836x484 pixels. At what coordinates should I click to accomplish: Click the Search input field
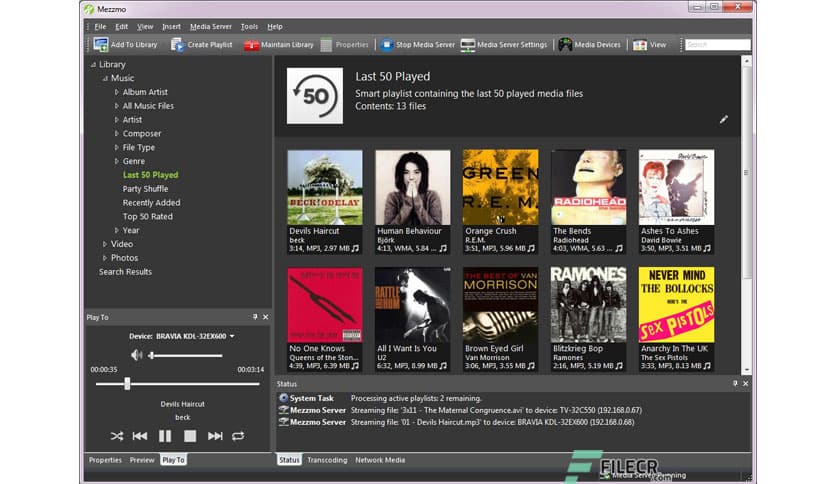pyautogui.click(x=718, y=45)
